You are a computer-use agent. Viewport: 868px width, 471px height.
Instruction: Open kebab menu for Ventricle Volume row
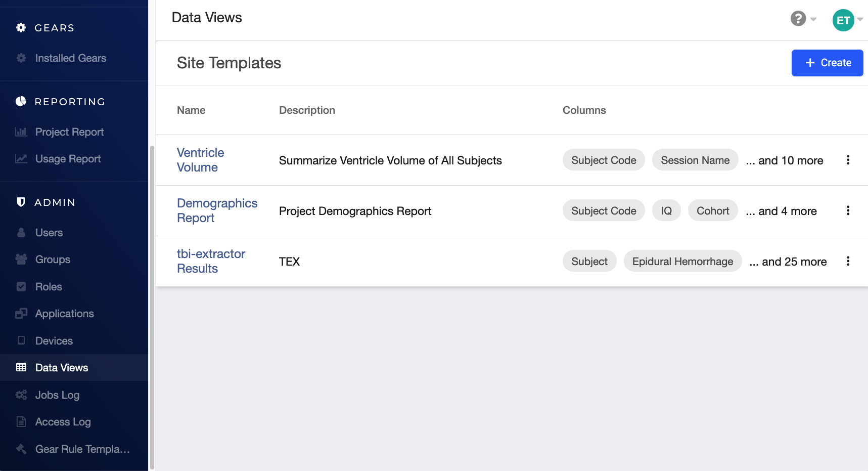pyautogui.click(x=848, y=160)
